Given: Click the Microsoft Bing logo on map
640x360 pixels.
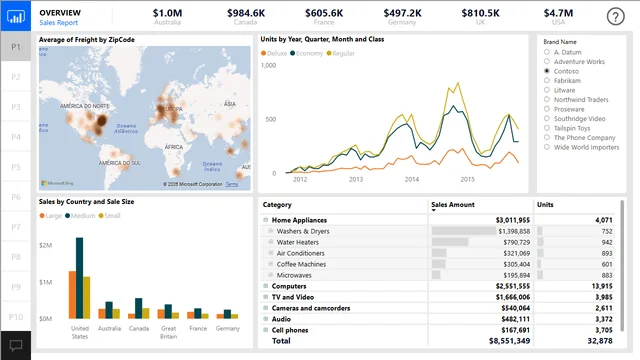Looking at the screenshot, I should [x=58, y=183].
